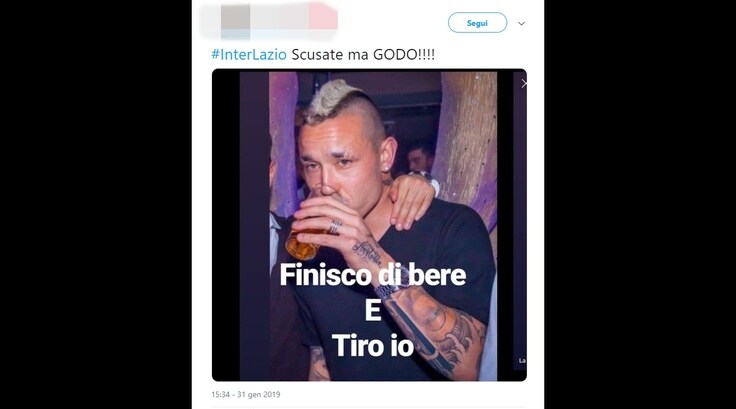Image resolution: width=736 pixels, height=409 pixels.
Task: Click the "Finisco di bere" caption text
Action: [373, 275]
